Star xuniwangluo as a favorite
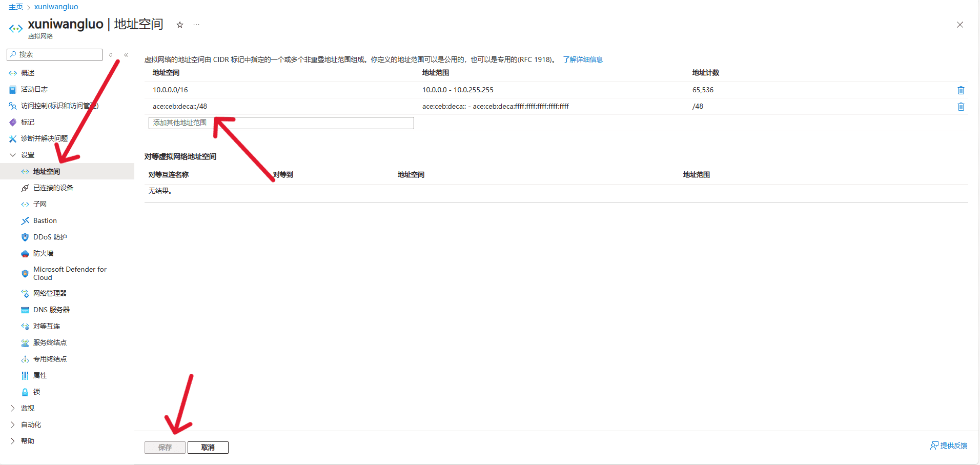 tap(179, 24)
